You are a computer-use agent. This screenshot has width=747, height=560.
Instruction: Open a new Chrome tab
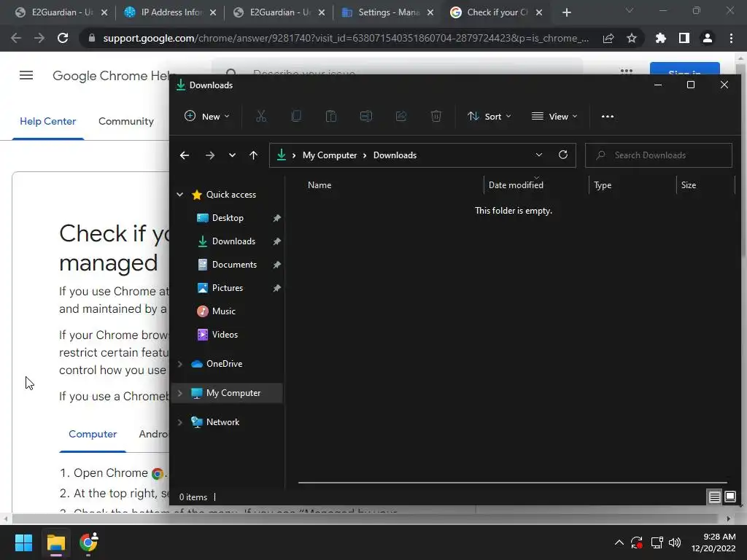(566, 12)
